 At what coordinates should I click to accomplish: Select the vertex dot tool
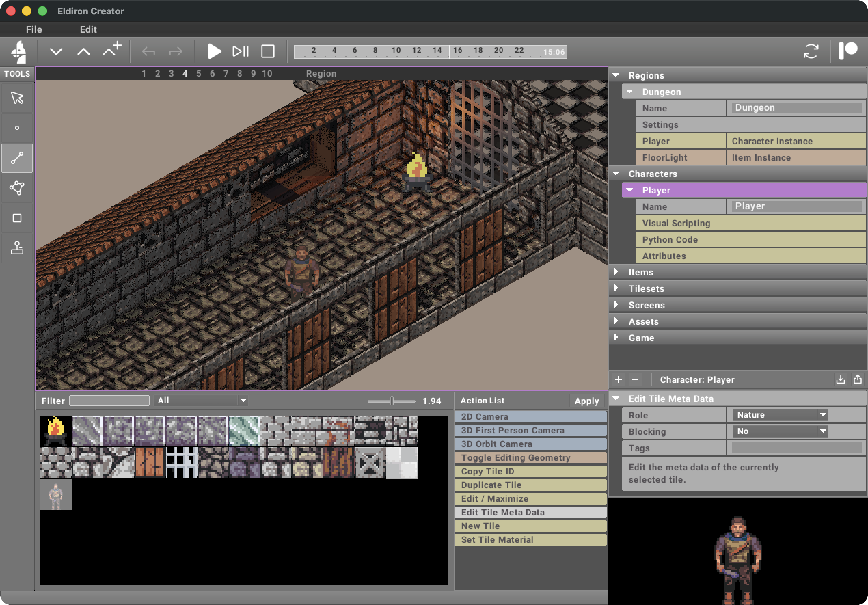click(17, 128)
